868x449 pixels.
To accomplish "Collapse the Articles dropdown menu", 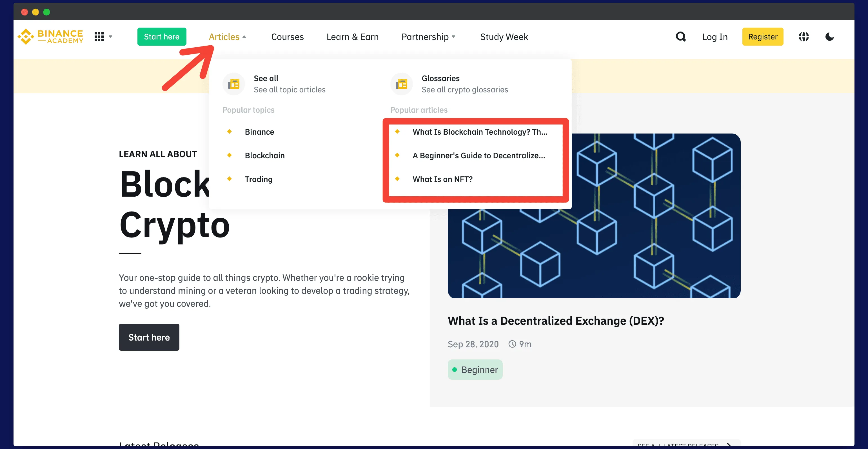I will pos(228,37).
